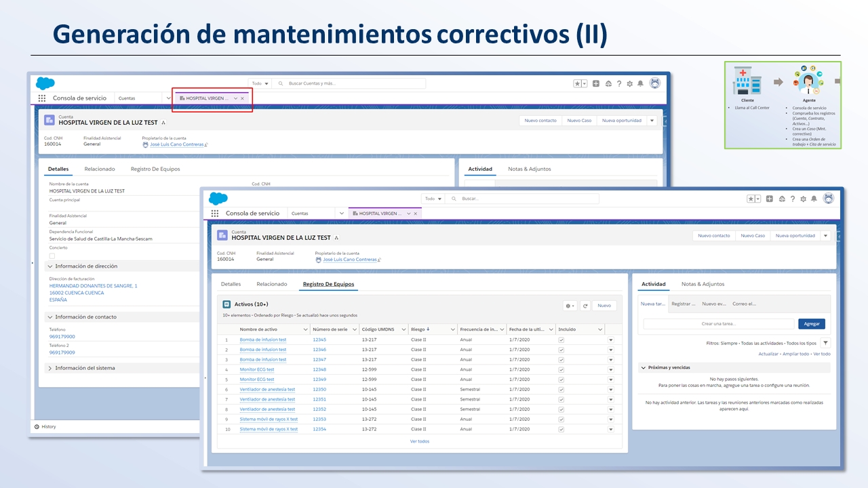Open row actions dropdown for serial 12348

tap(610, 370)
